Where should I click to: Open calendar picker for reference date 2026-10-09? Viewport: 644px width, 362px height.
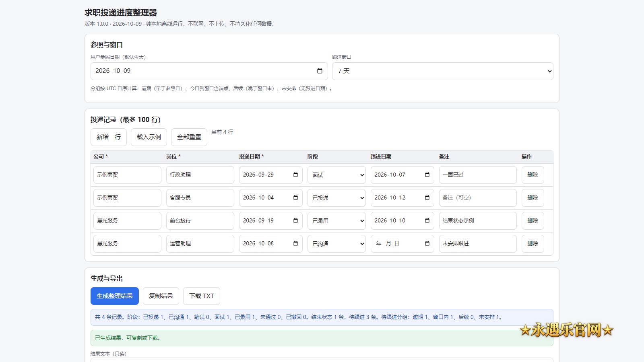point(320,71)
